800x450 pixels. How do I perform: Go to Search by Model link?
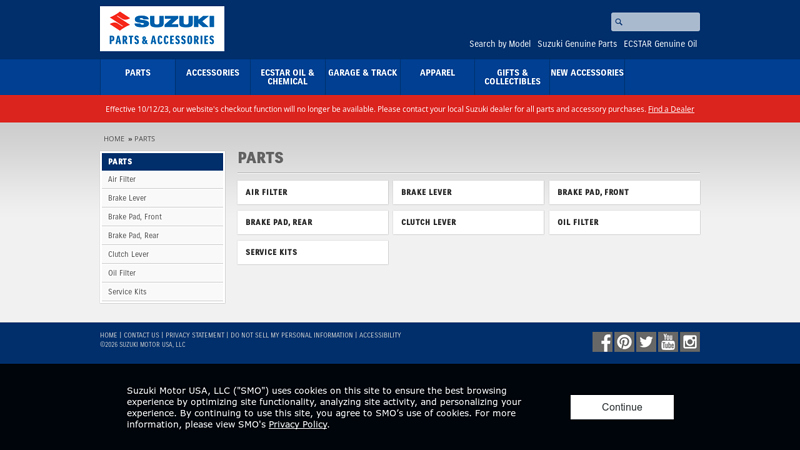click(x=500, y=44)
